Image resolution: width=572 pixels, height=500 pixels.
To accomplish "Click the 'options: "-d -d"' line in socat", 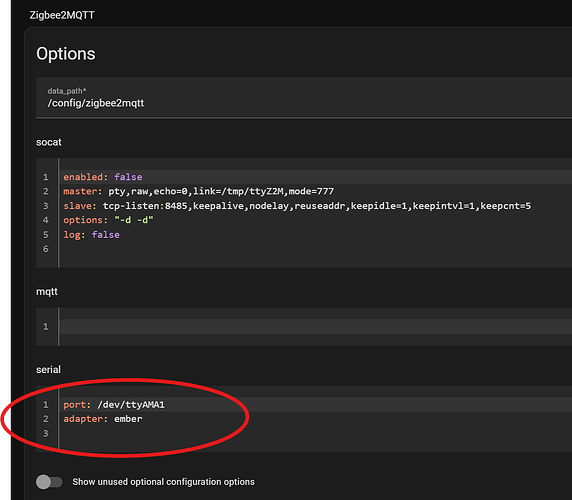I will coord(316,220).
